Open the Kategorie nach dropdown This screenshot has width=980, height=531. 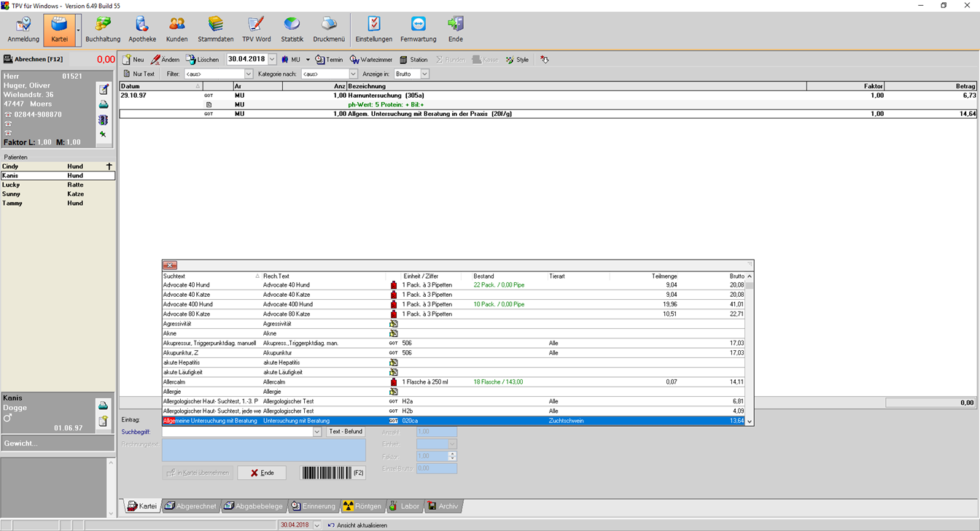(354, 74)
